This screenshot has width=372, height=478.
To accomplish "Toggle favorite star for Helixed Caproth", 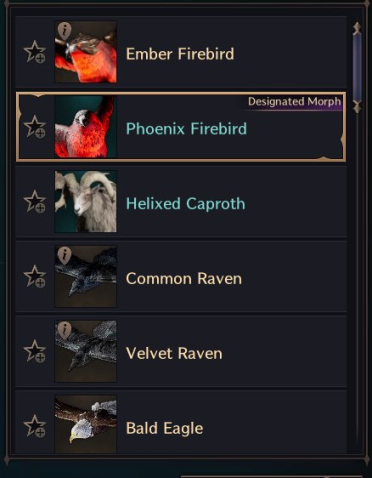I will tap(35, 201).
